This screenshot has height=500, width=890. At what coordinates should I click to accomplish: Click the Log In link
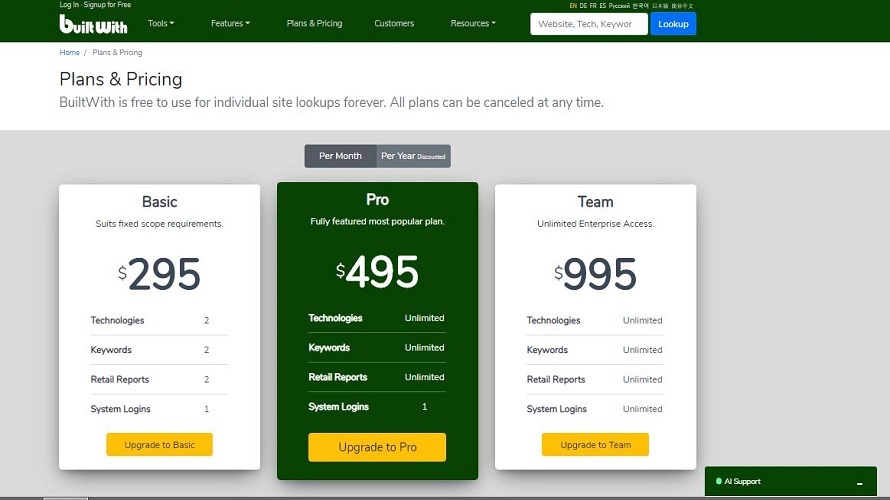pyautogui.click(x=69, y=5)
